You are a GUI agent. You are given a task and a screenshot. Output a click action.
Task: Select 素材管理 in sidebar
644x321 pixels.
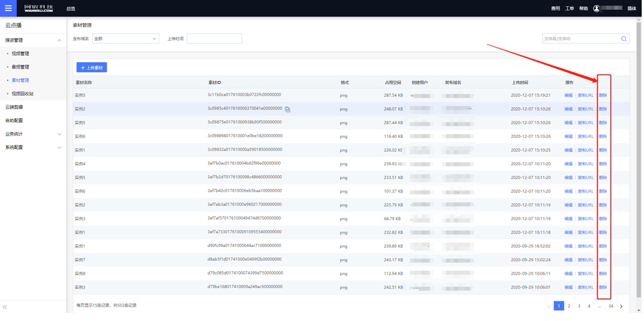(x=20, y=81)
